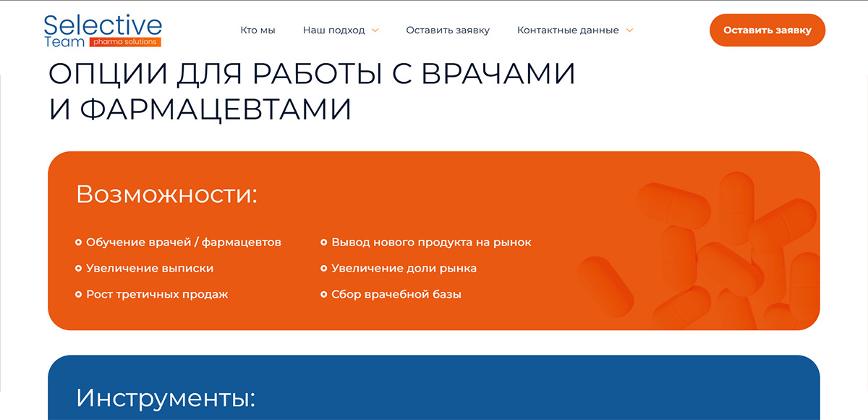Viewport: 868px width, 420px height.
Task: Click the bullet before "Вывод нового продукта"
Action: pos(323,243)
